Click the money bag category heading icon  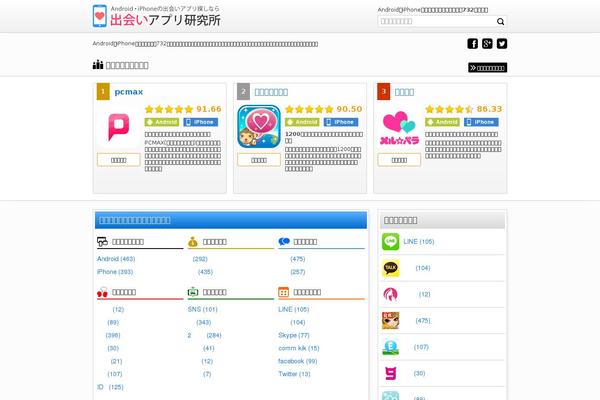[x=192, y=242]
